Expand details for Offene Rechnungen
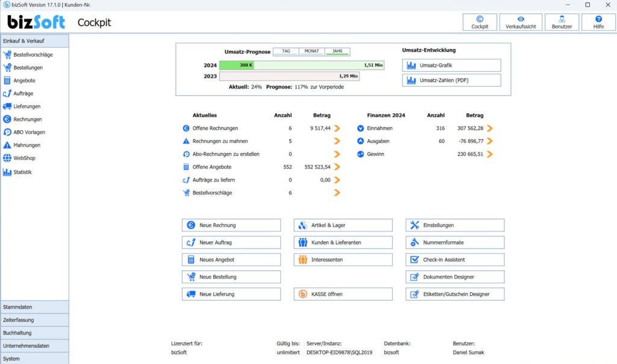 337,128
